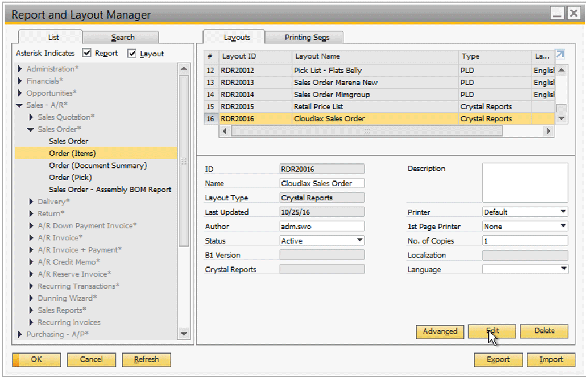Click inside the Name input field

tap(321, 183)
